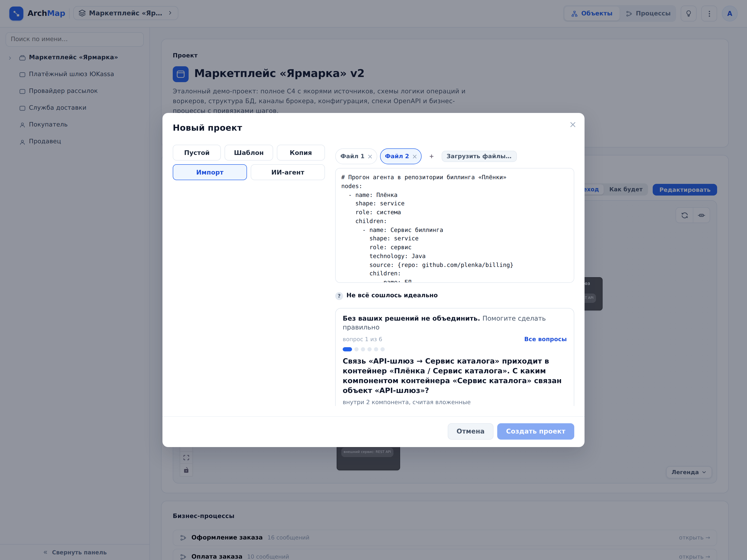
Task: Select the Пустой project type
Action: pyautogui.click(x=197, y=153)
